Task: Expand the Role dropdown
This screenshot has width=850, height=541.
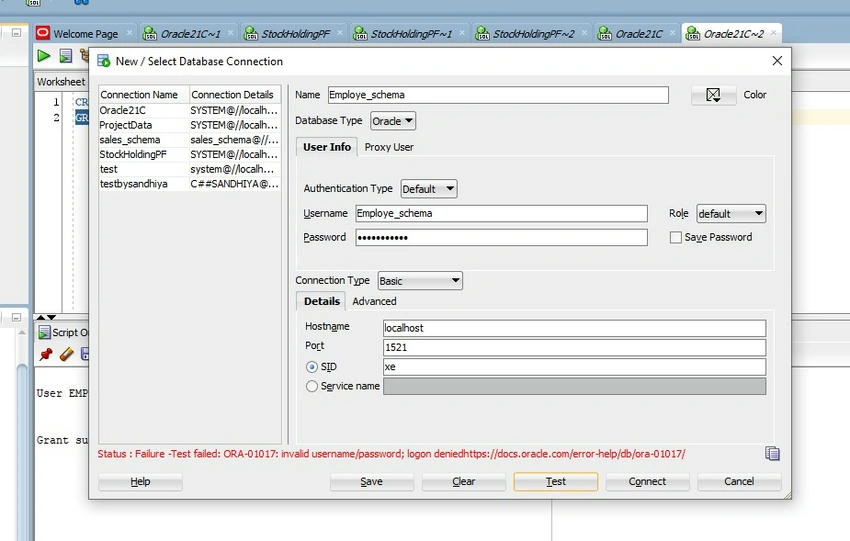Action: click(x=731, y=214)
